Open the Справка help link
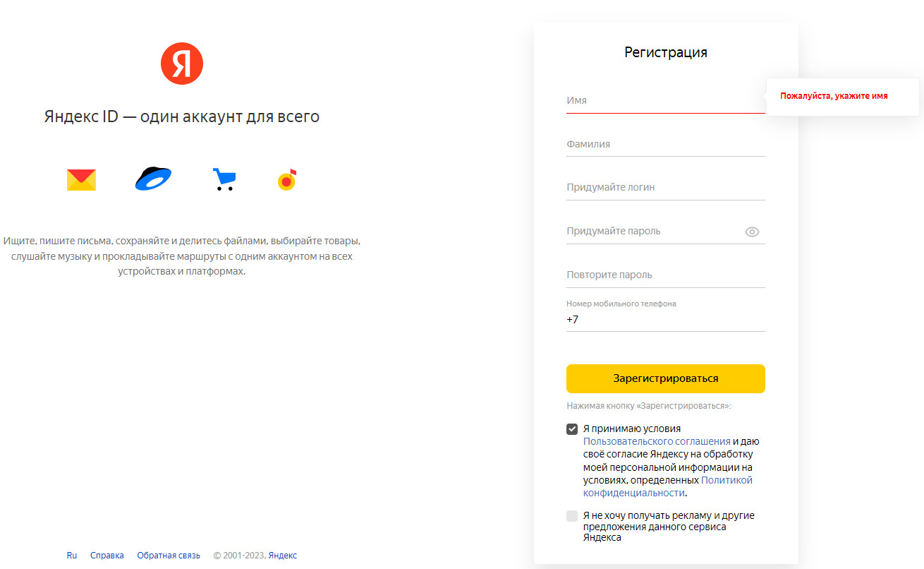 click(107, 556)
